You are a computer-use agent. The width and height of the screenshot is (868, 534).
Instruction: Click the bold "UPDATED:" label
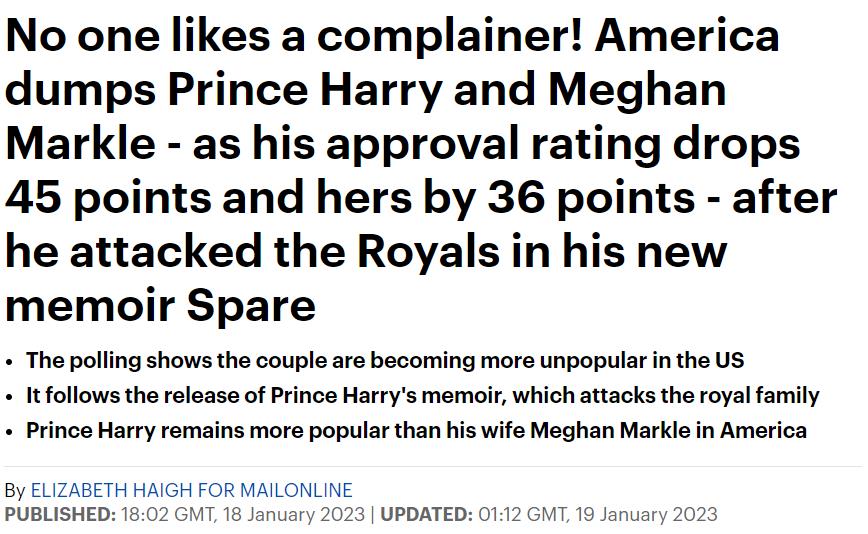coord(425,514)
